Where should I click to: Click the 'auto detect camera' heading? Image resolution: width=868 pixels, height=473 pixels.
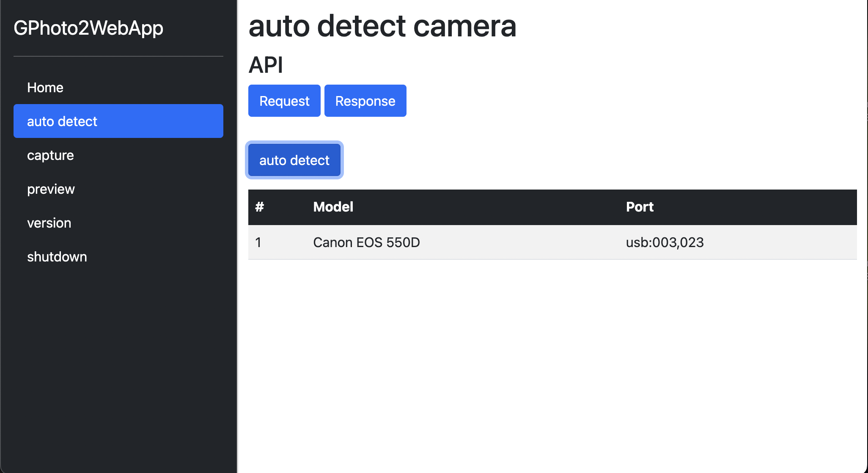(382, 26)
